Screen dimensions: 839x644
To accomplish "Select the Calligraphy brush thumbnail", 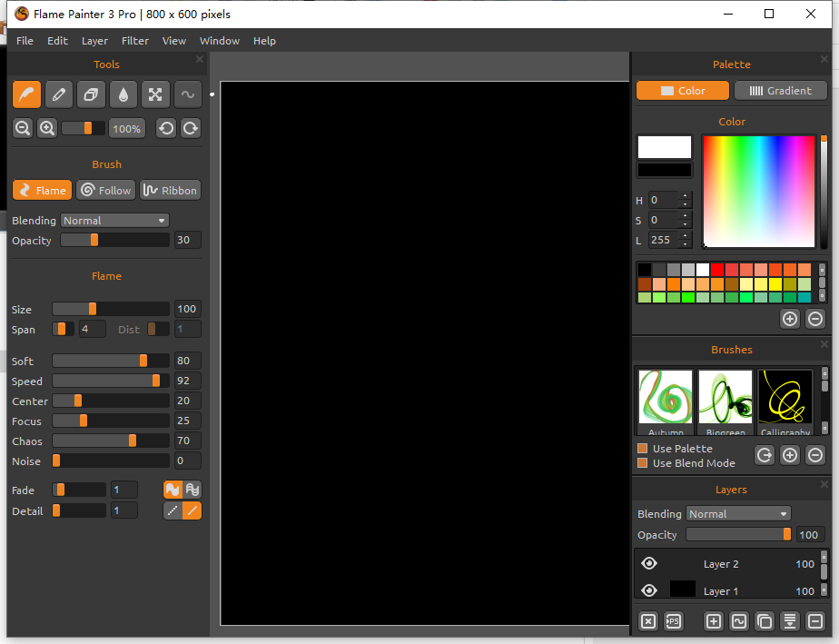I will pyautogui.click(x=785, y=401).
